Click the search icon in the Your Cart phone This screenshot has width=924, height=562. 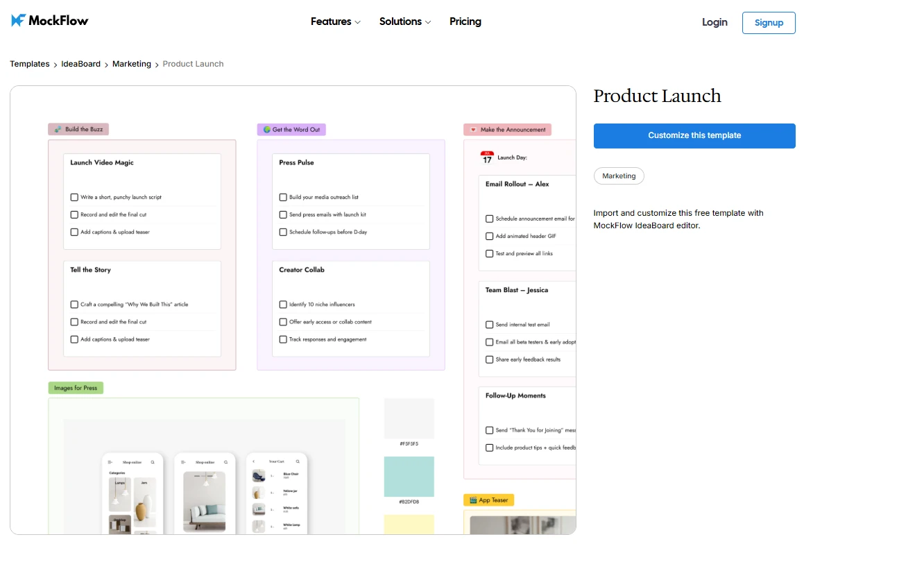(298, 461)
